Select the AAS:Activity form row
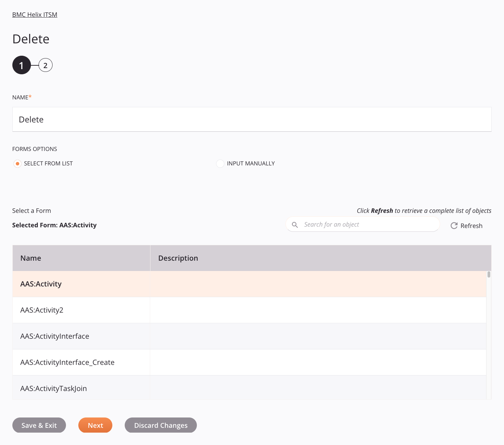This screenshot has width=504, height=445. pyautogui.click(x=249, y=284)
